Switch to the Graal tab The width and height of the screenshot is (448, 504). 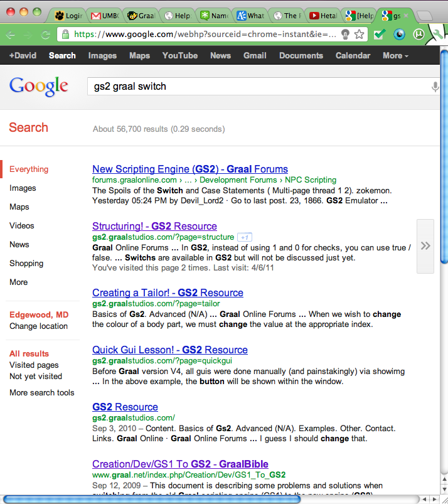pyautogui.click(x=141, y=16)
